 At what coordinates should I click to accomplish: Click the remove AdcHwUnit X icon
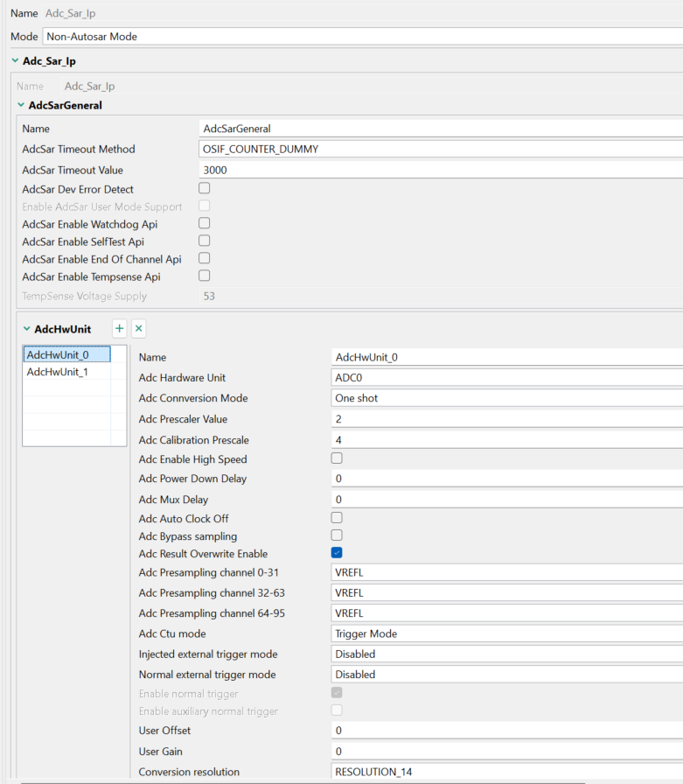click(x=139, y=328)
